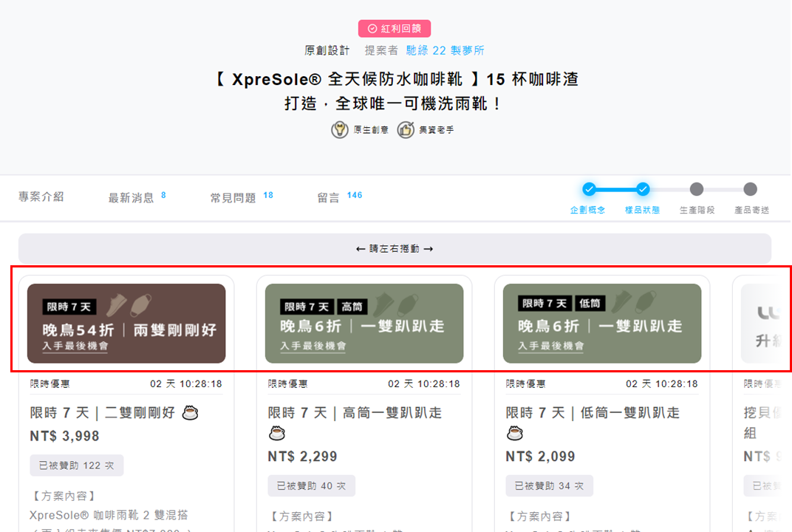Click title 限時 7 天｜低筒一雙趴趴走
The width and height of the screenshot is (792, 532).
click(593, 413)
